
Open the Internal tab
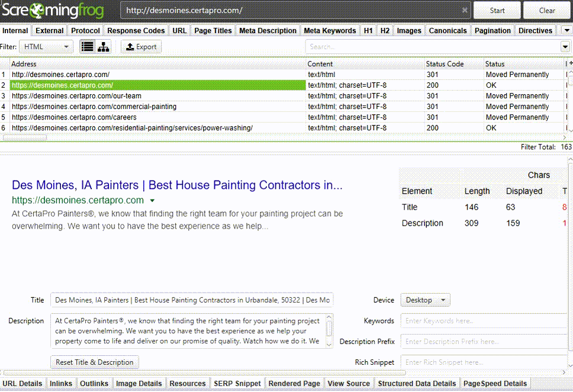pos(15,31)
